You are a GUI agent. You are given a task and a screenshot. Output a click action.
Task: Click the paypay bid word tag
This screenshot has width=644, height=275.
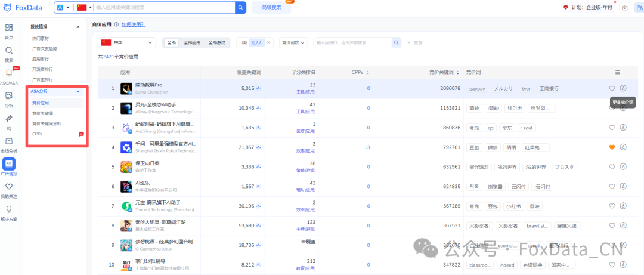point(476,88)
